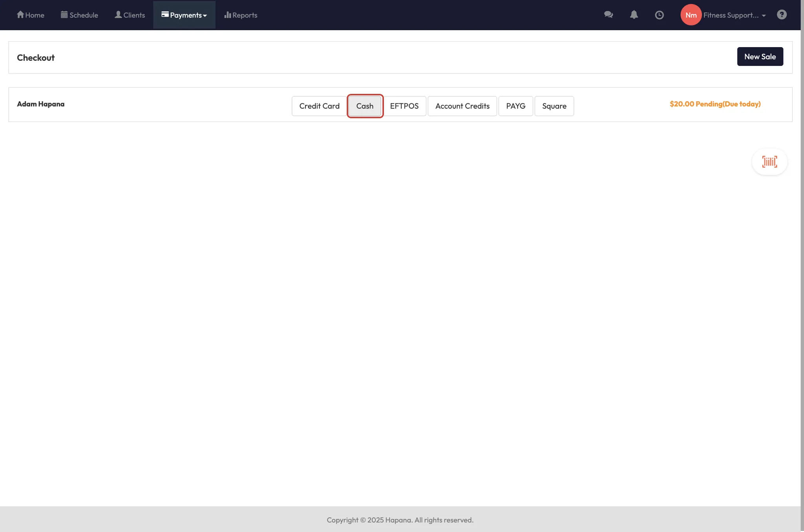Open the chat messages icon
The width and height of the screenshot is (804, 532).
[x=608, y=15]
